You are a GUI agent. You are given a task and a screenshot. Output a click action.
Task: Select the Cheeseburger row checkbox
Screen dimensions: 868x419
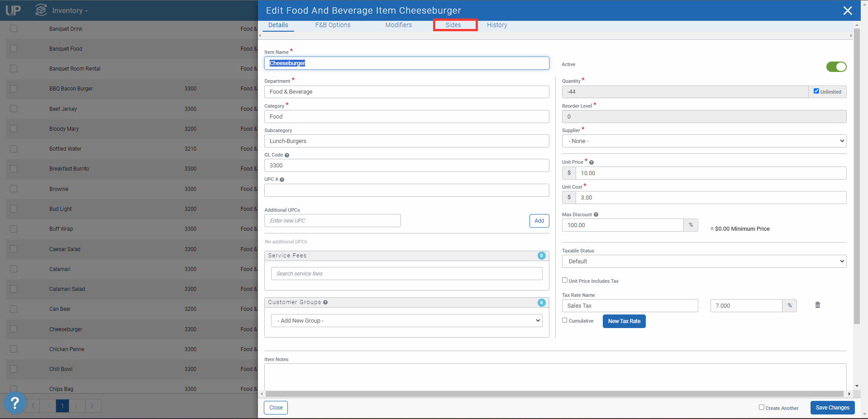(x=14, y=329)
